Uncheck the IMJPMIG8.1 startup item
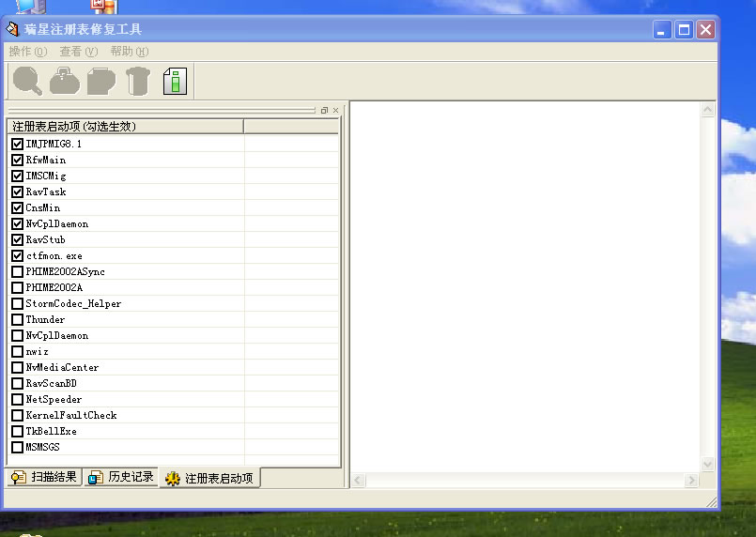 17,144
